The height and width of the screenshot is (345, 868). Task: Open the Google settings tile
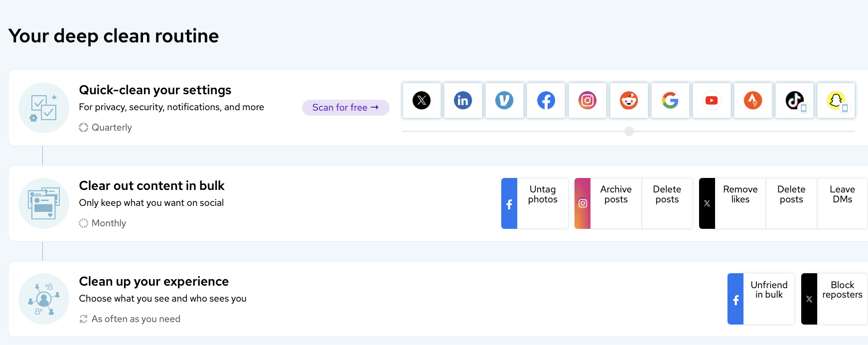670,101
